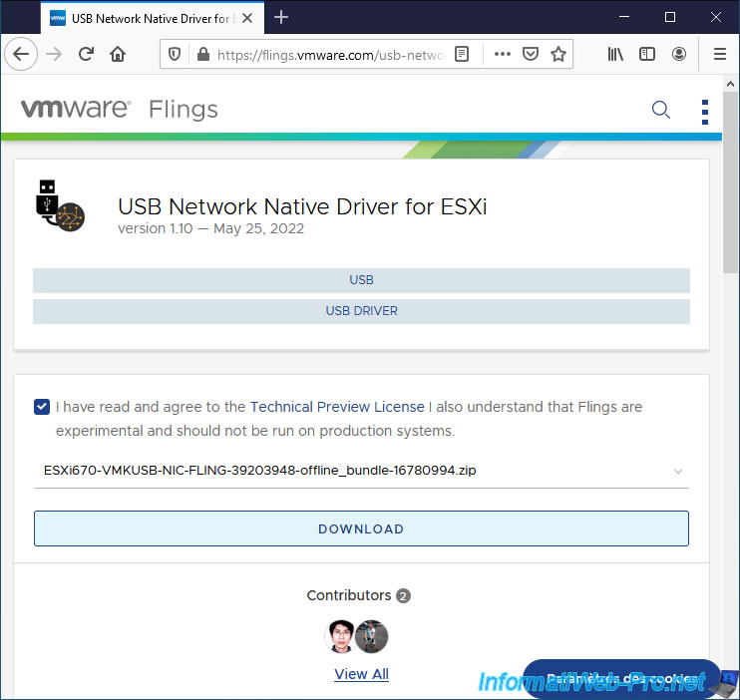The width and height of the screenshot is (740, 700).
Task: Click the first contributor avatar
Action: [x=340, y=636]
